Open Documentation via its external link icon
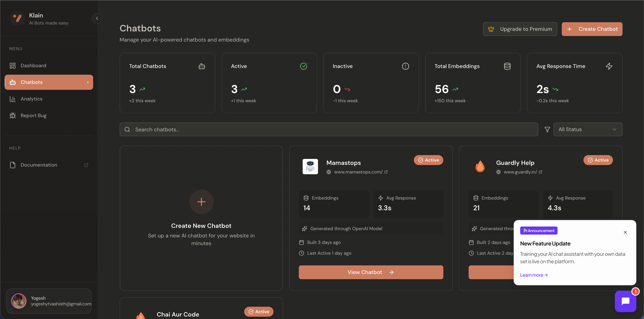Image resolution: width=644 pixels, height=319 pixels. [x=86, y=165]
